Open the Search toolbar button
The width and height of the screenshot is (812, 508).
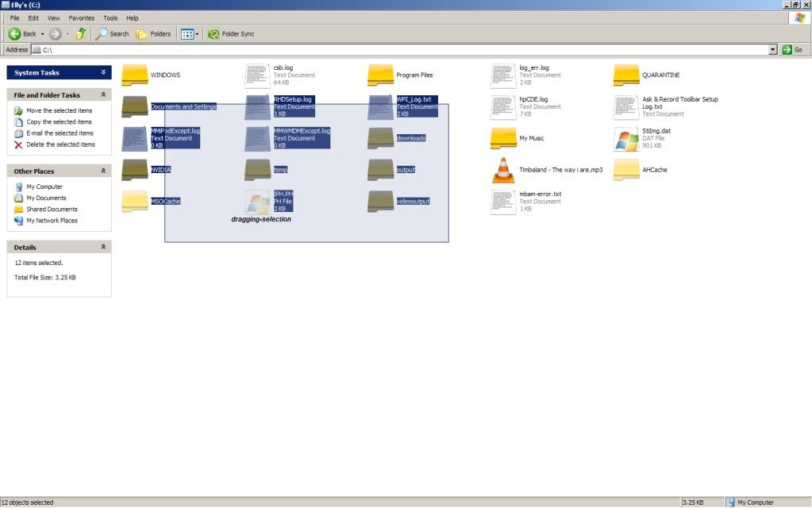pos(113,34)
